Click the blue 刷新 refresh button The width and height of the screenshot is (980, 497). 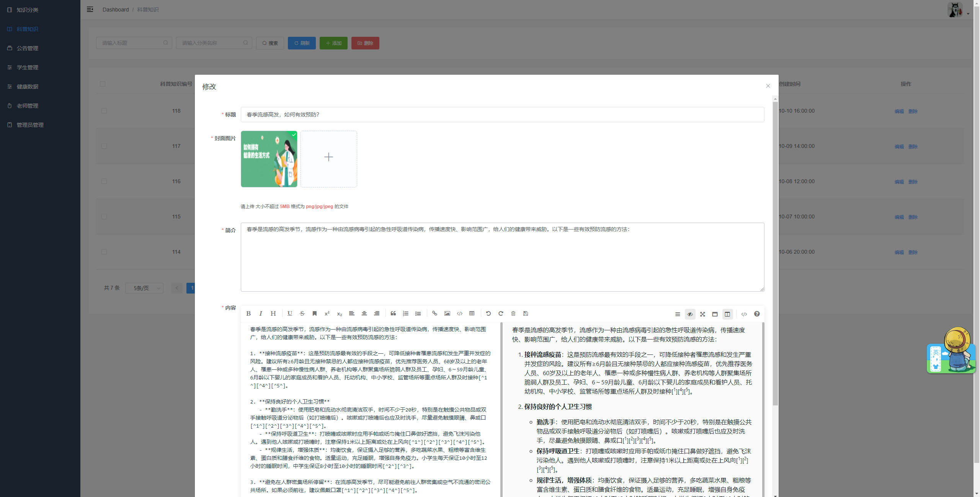[x=302, y=43]
